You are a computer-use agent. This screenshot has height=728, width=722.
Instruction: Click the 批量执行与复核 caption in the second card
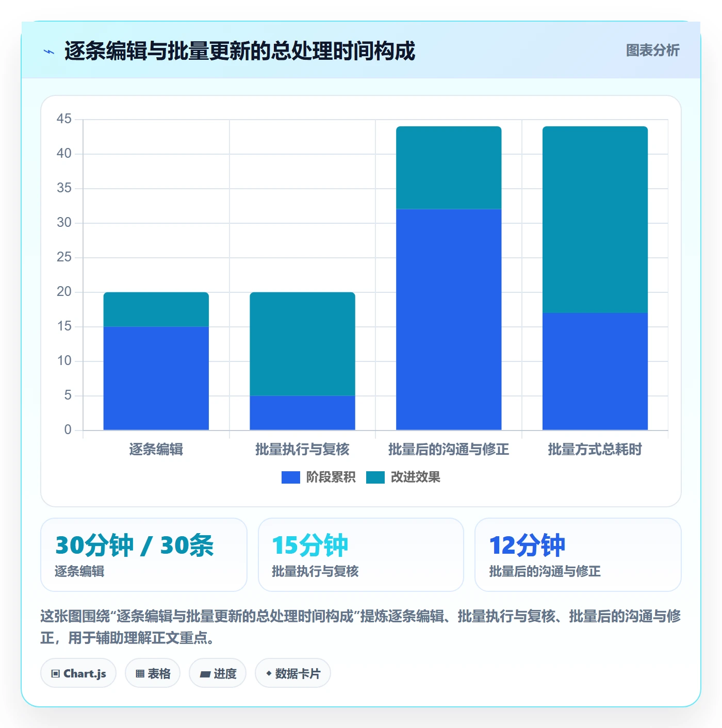click(x=315, y=571)
